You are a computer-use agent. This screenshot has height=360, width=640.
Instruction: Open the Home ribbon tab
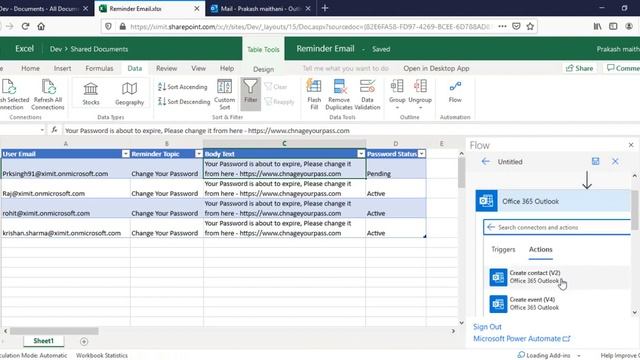(x=31, y=68)
